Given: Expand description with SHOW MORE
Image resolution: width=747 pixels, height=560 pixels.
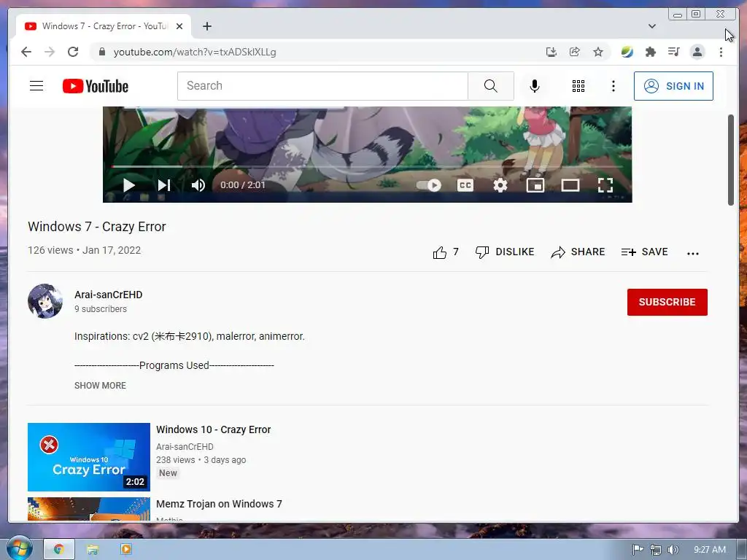Looking at the screenshot, I should click(100, 386).
